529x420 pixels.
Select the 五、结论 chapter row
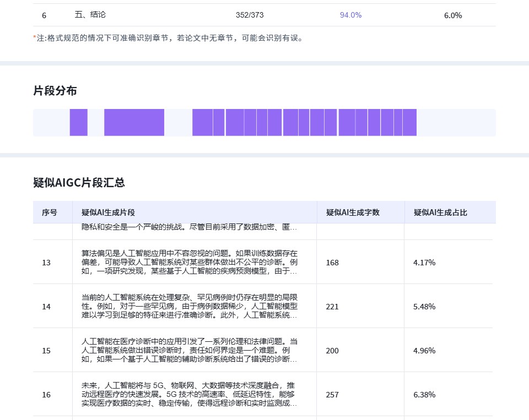(x=90, y=15)
